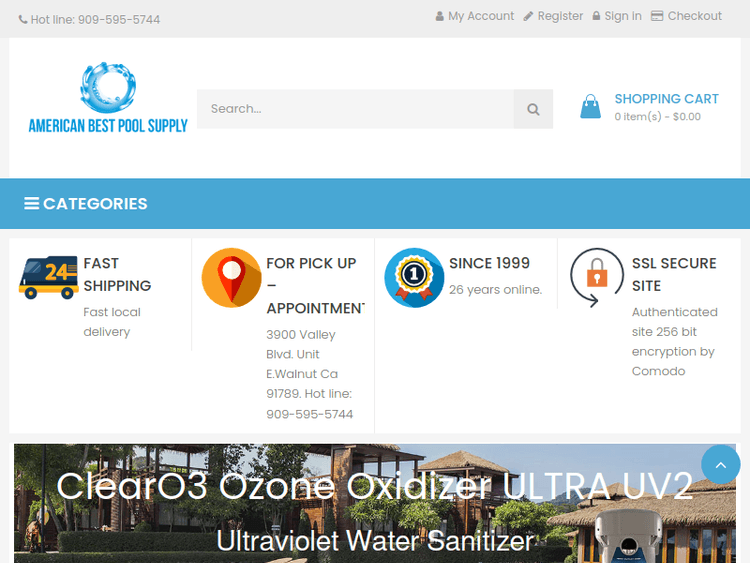Click the American Best Pool Supply logo
Viewport: 750px width, 563px height.
108,99
